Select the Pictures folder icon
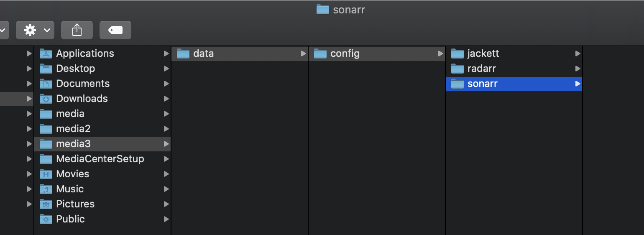Viewport: 644px width, 235px height. pos(46,204)
